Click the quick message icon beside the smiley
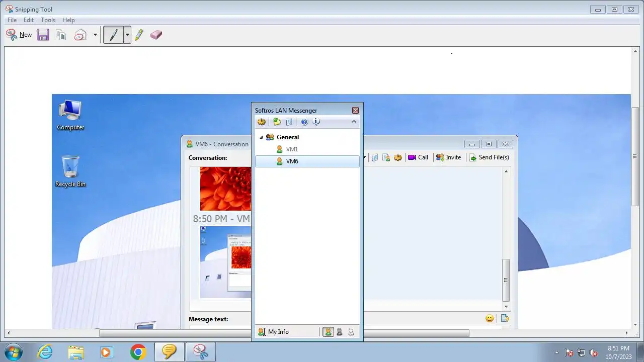The image size is (644, 362). (x=505, y=318)
